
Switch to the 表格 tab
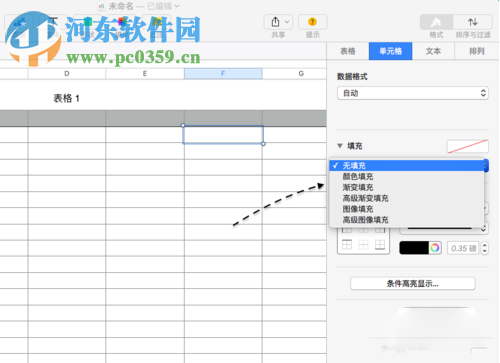[x=348, y=51]
